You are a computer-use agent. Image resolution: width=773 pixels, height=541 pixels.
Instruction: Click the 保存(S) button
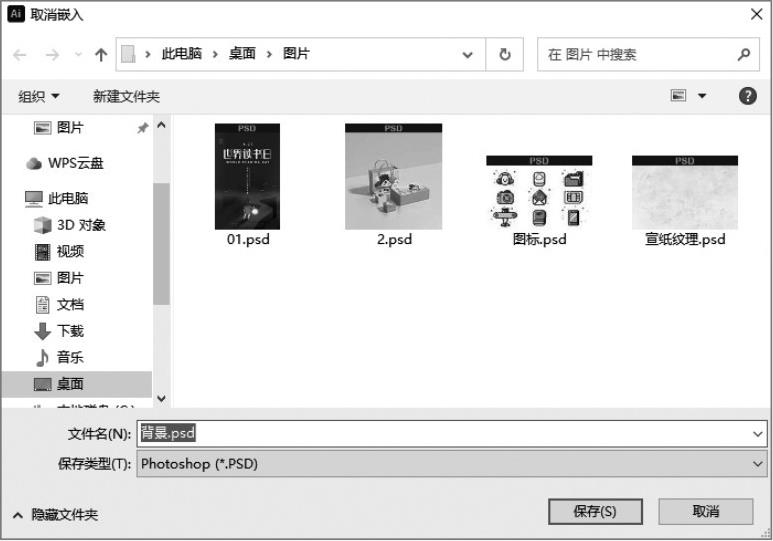(x=595, y=511)
